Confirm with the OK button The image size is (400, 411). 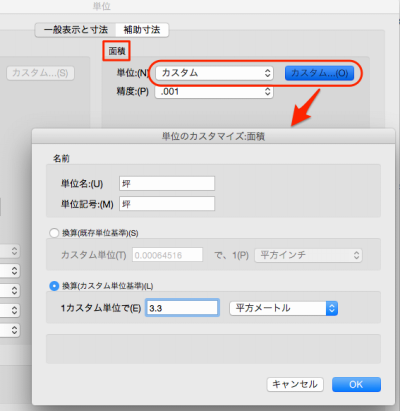pyautogui.click(x=356, y=384)
